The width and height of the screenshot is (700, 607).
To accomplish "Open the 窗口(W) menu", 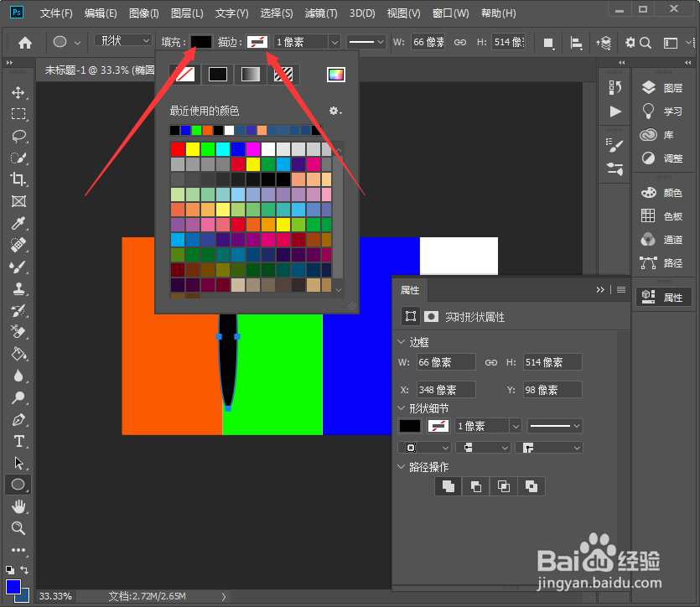I will click(x=450, y=13).
